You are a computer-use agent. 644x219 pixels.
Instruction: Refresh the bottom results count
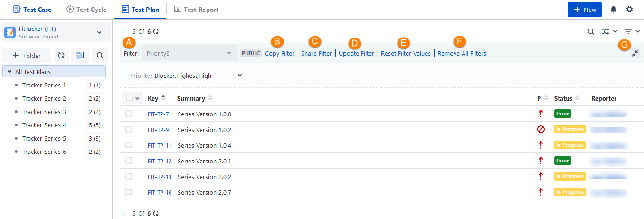156,213
